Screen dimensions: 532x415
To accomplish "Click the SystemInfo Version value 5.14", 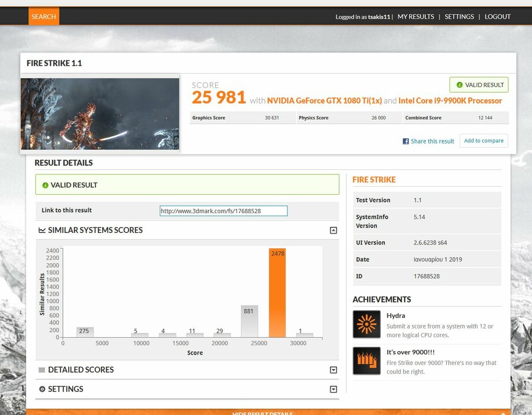I will pyautogui.click(x=419, y=217).
